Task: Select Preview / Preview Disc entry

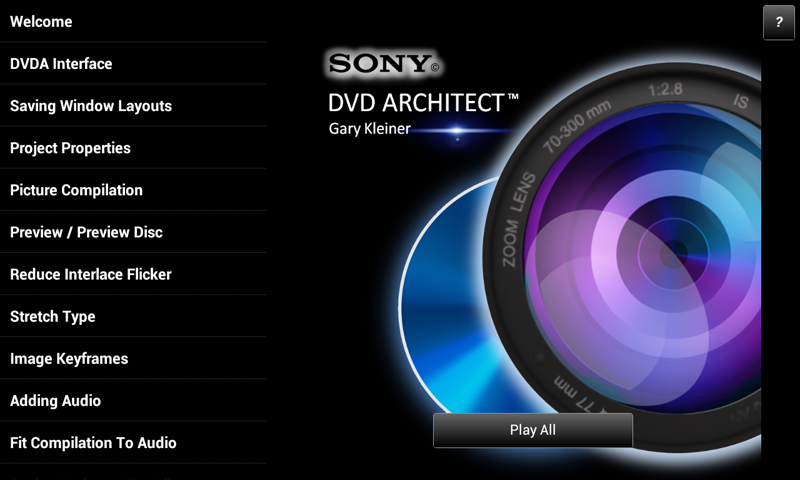Action: [x=133, y=232]
